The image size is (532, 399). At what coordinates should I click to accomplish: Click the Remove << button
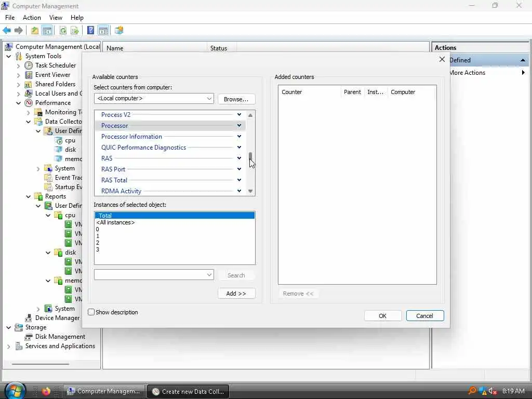coord(298,294)
